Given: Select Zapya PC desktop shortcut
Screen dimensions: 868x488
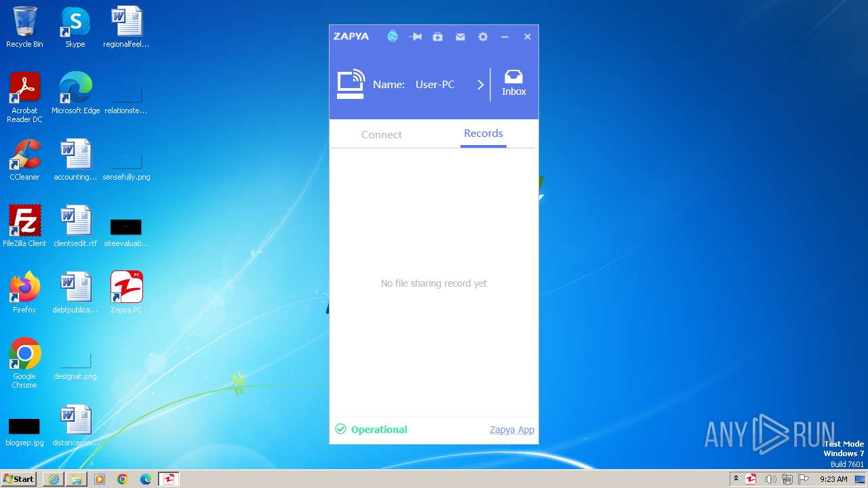Looking at the screenshot, I should 126,293.
